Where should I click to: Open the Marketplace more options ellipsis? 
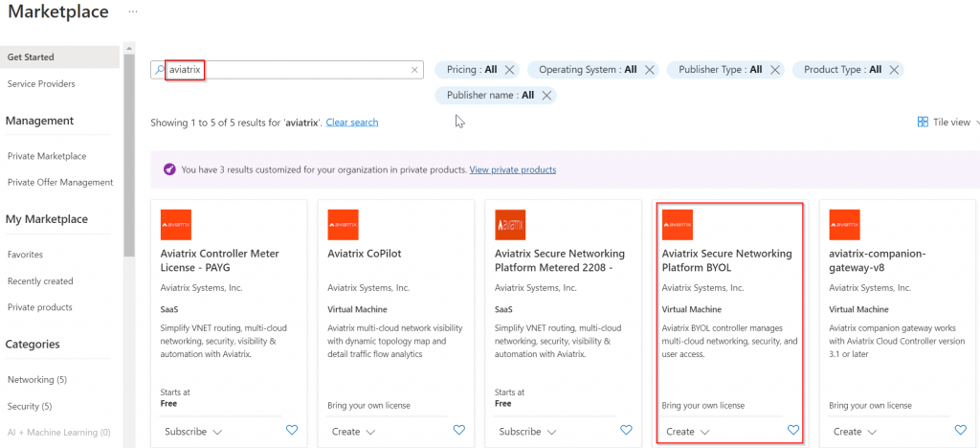tap(132, 11)
